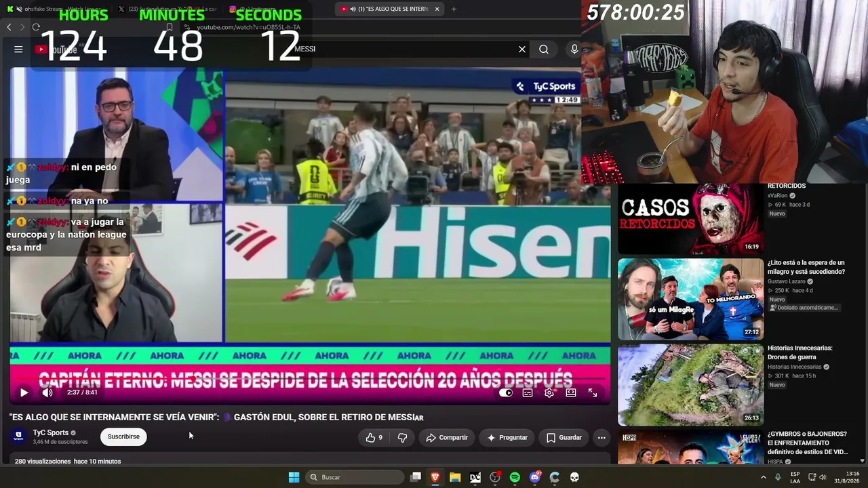Viewport: 868px width, 488px height.
Task: Click the youtube.com address bar URL
Action: pos(248,27)
